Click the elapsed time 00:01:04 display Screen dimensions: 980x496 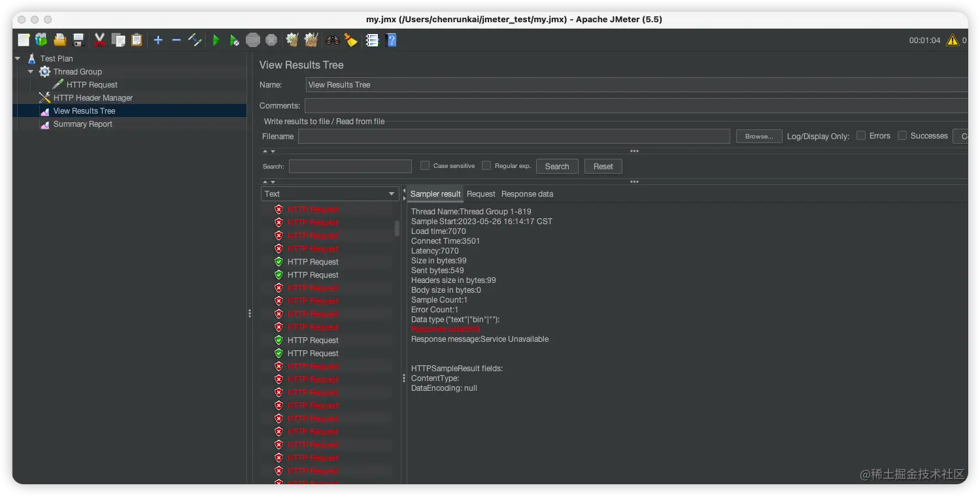coord(924,41)
